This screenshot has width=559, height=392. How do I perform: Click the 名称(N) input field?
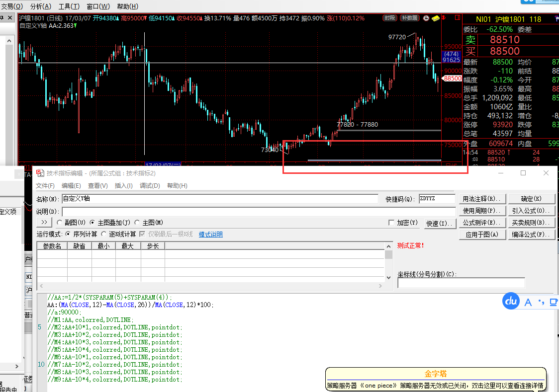(220, 199)
